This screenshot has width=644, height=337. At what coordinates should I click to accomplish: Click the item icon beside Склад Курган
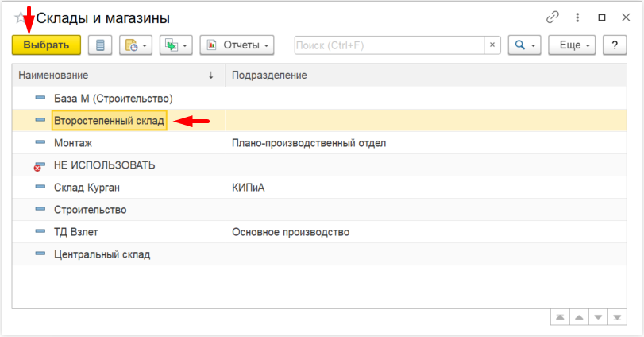click(40, 187)
